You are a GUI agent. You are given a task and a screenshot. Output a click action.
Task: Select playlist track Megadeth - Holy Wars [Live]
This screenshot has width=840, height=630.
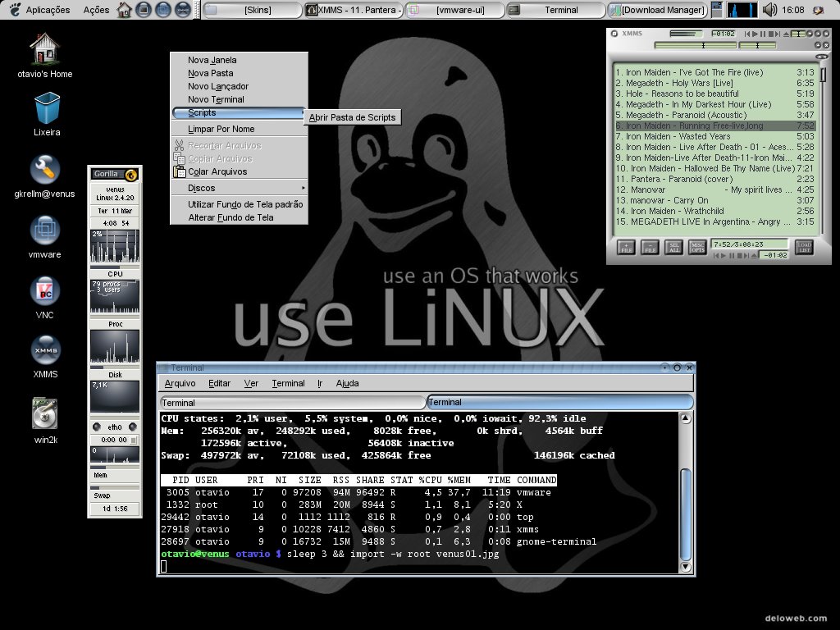(714, 83)
